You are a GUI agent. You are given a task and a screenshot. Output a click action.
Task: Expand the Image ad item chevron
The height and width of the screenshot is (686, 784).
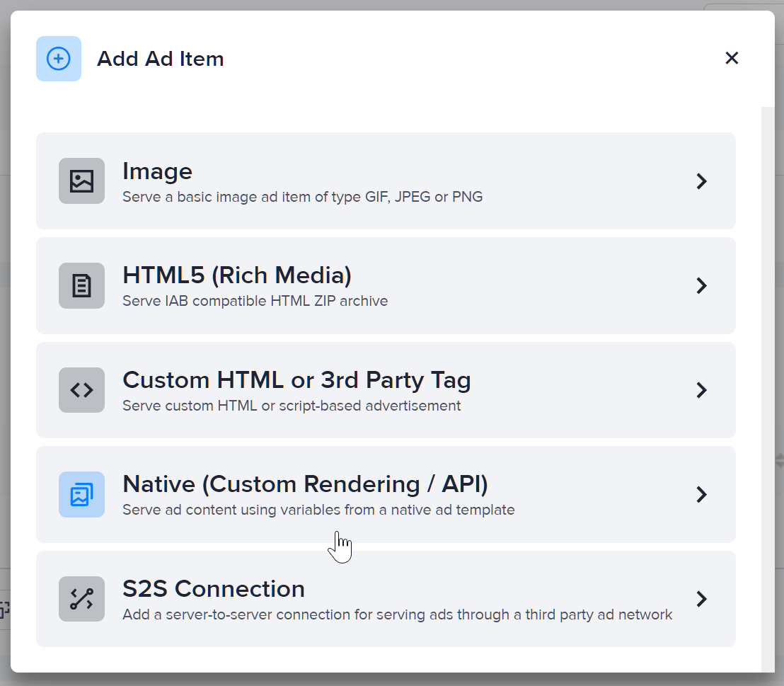point(701,181)
